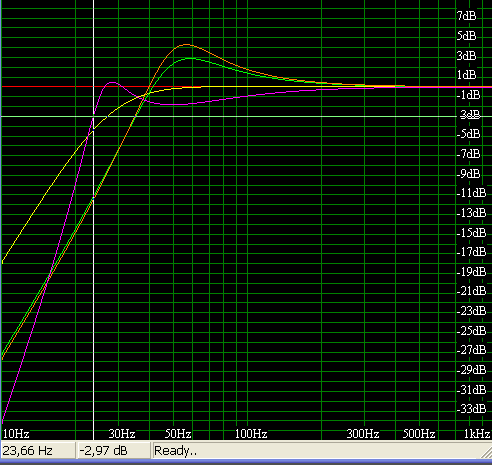492x465 pixels.
Task: Click the 23,66 Hz frequency readout field
Action: [x=38, y=451]
